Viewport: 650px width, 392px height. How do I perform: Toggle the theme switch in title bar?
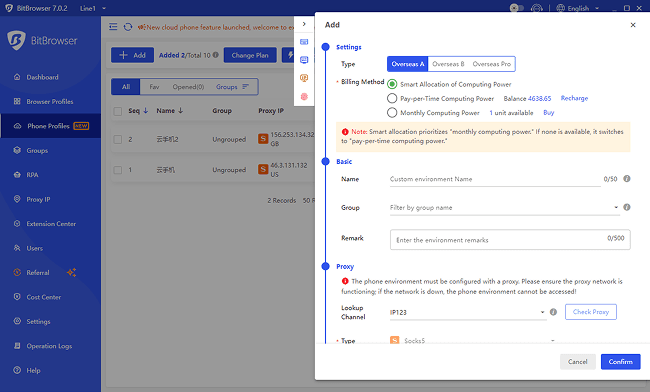(516, 8)
